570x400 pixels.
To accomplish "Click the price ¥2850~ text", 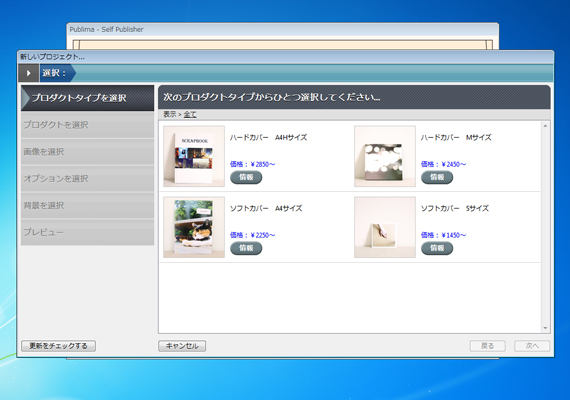I will click(x=253, y=164).
